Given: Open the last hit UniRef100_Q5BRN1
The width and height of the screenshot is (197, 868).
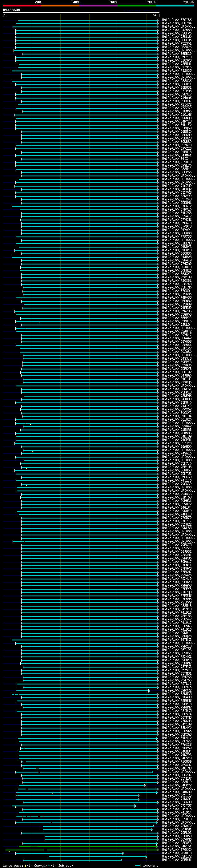Looking at the screenshot, I should coord(177,860).
